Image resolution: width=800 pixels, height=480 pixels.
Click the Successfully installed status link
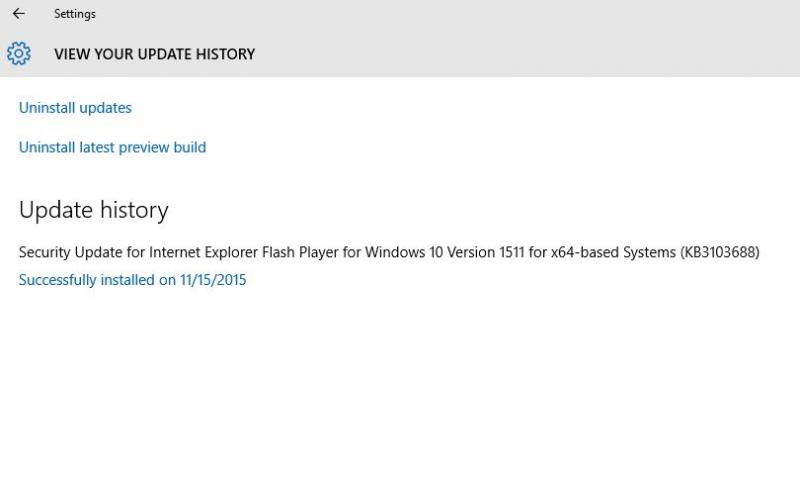tap(132, 280)
